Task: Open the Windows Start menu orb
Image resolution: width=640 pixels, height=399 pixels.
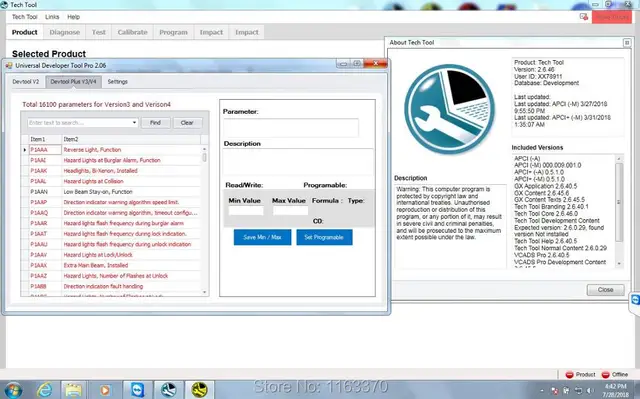Action: click(13, 390)
